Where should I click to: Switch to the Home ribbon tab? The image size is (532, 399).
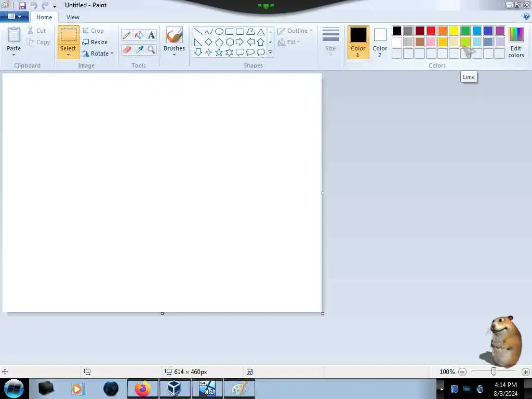(44, 17)
